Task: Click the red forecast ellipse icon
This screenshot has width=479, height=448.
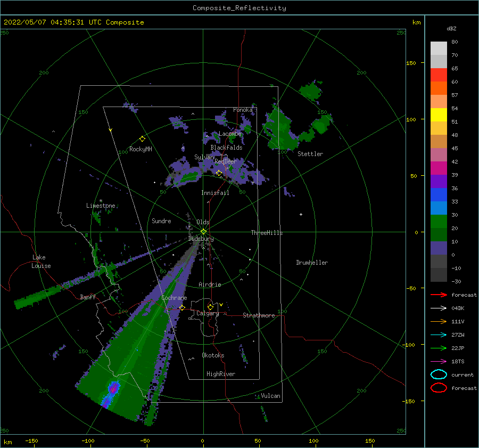Action: point(439,388)
